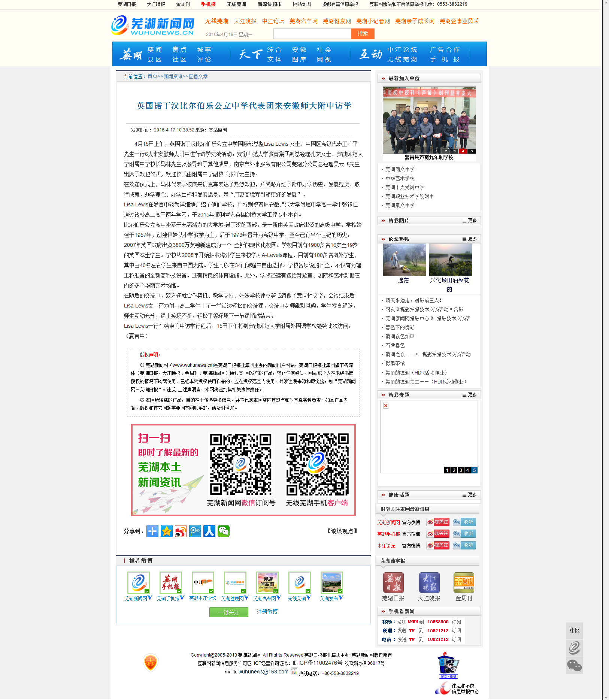Click the cyber police icon in footer
This screenshot has width=609, height=700.
pos(448,665)
